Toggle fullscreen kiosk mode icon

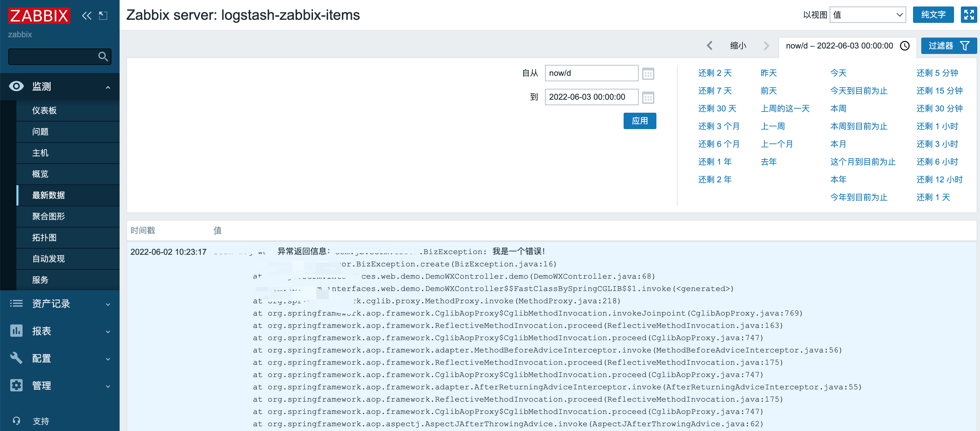coord(969,15)
